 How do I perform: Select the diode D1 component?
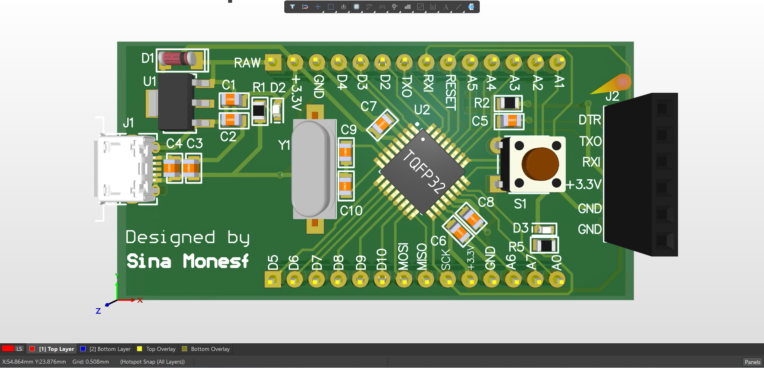[x=182, y=59]
